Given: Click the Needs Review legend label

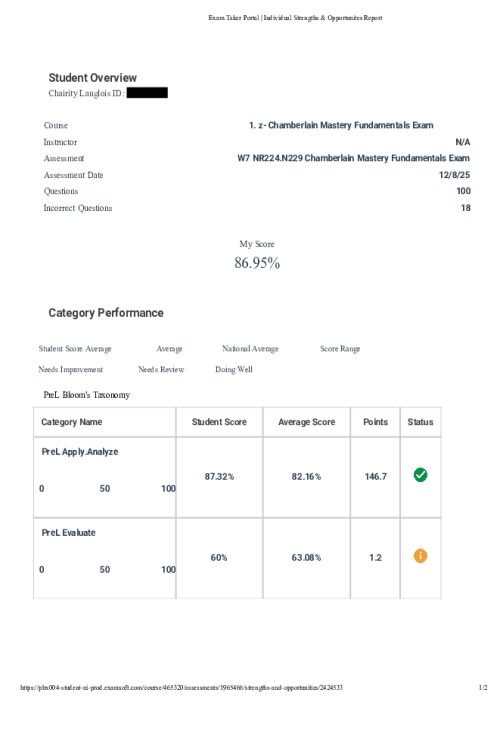Looking at the screenshot, I should point(161,370).
